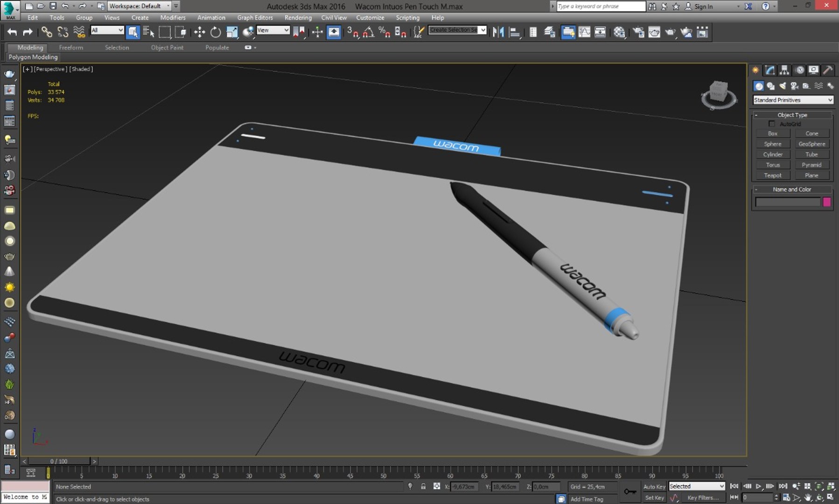Open the Standard Primitives dropdown
839x504 pixels.
pos(793,100)
